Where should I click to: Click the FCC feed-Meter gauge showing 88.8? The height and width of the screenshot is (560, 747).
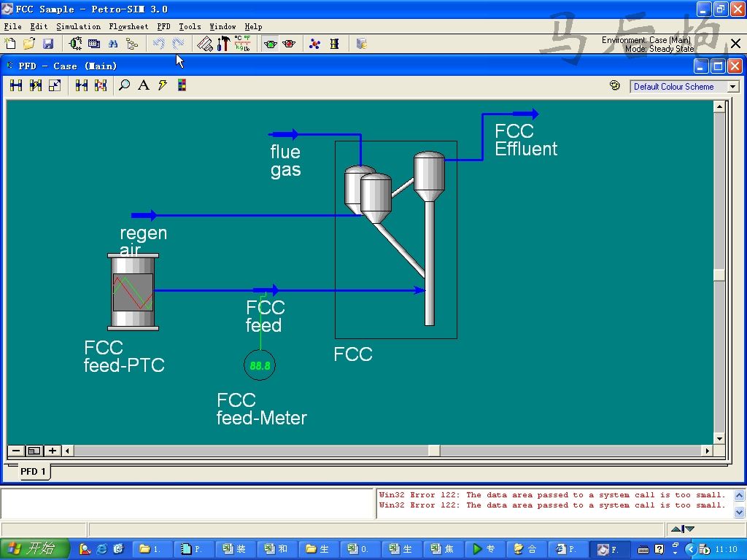[x=260, y=365]
